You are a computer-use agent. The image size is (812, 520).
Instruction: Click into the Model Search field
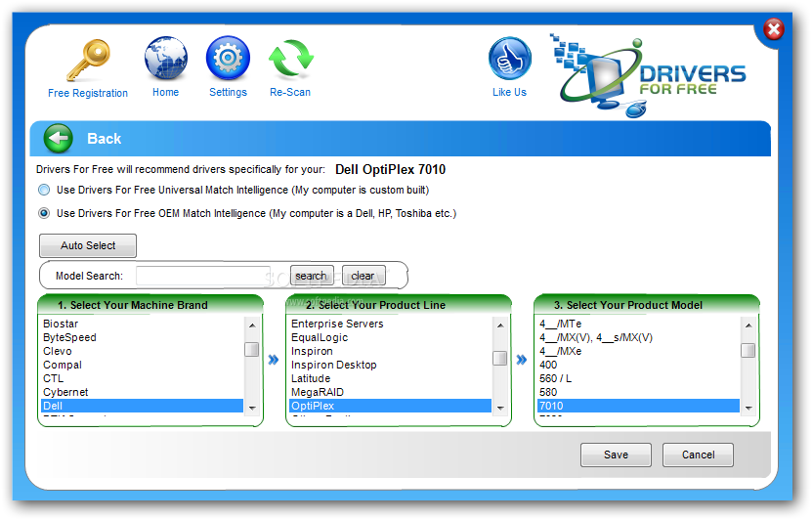pos(203,276)
